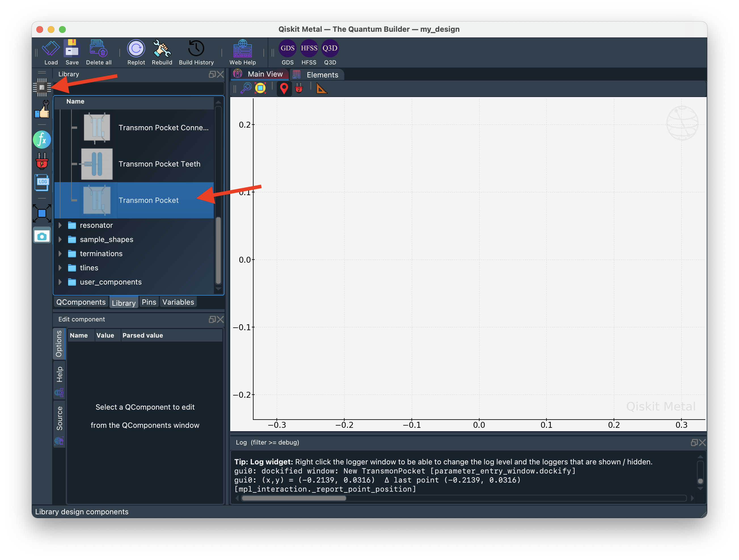Viewport: 739px width, 560px height.
Task: Select Transmon Pocket Teeth in the library
Action: (159, 164)
